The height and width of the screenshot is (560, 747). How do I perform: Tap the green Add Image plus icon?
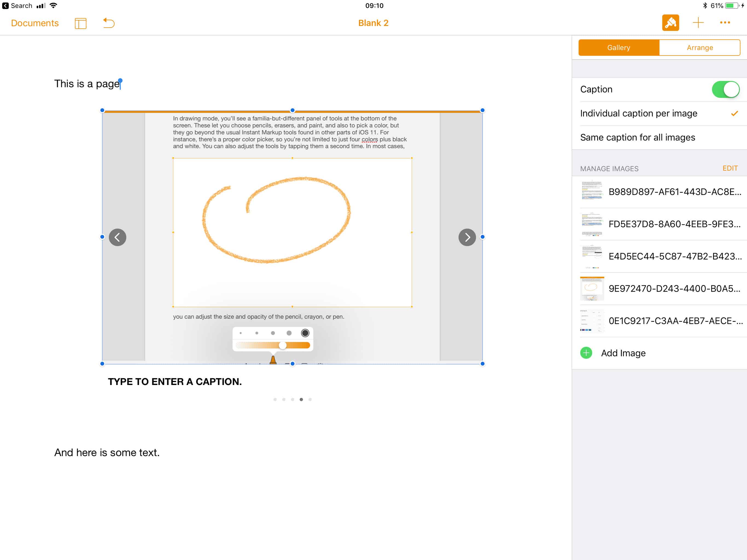(x=586, y=353)
